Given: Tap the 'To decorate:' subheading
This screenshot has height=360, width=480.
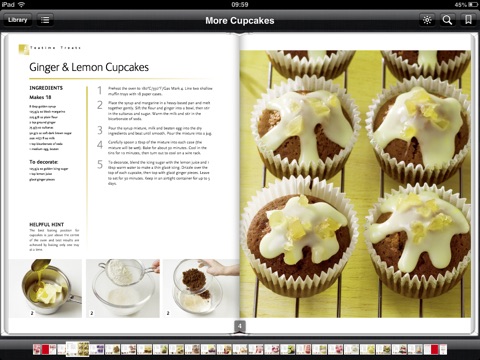Looking at the screenshot, I should [44, 162].
